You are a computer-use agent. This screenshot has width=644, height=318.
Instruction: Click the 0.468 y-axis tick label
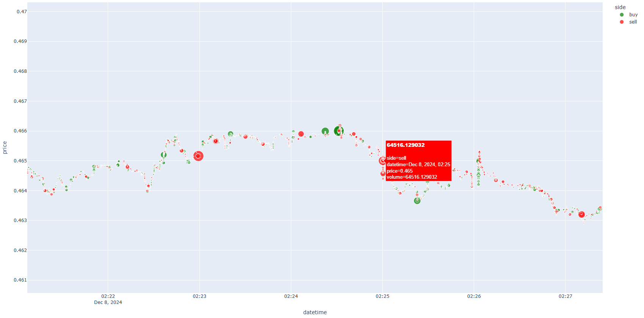click(20, 71)
